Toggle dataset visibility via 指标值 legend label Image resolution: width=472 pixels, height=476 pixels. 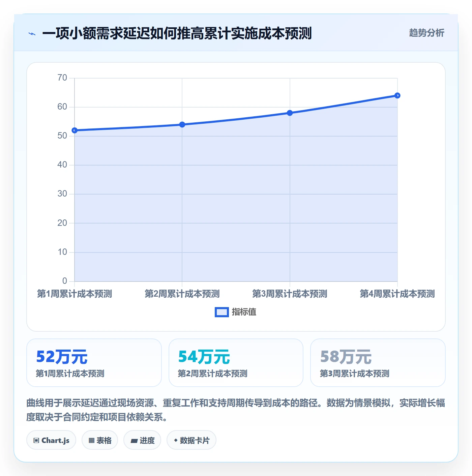244,312
